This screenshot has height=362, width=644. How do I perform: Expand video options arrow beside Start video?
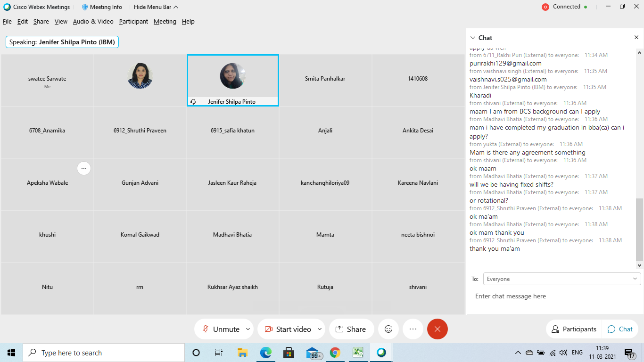(x=320, y=329)
